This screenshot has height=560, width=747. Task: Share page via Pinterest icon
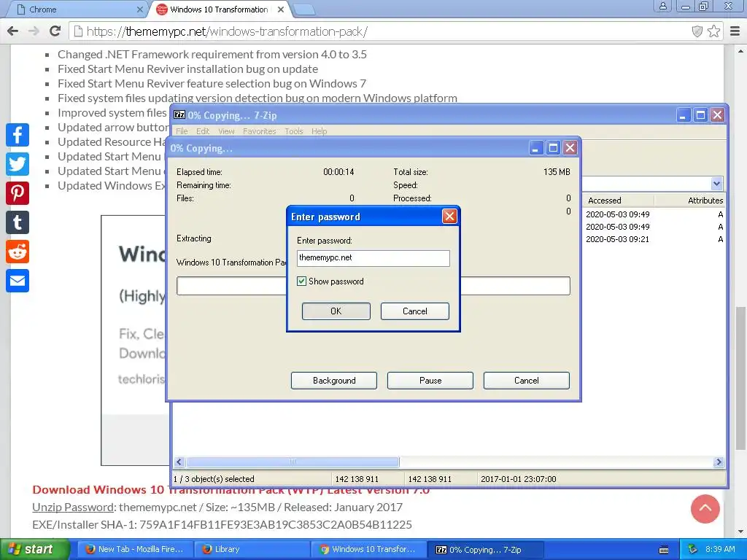coord(18,193)
